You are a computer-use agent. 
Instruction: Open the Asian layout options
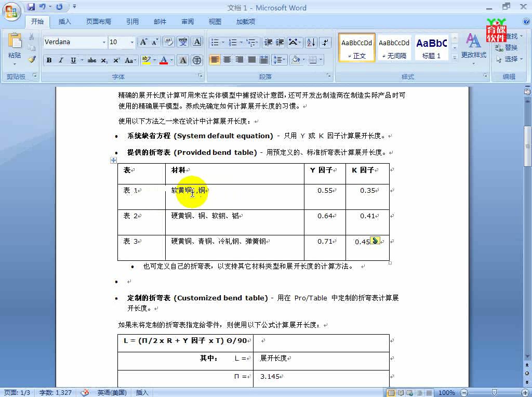294,42
